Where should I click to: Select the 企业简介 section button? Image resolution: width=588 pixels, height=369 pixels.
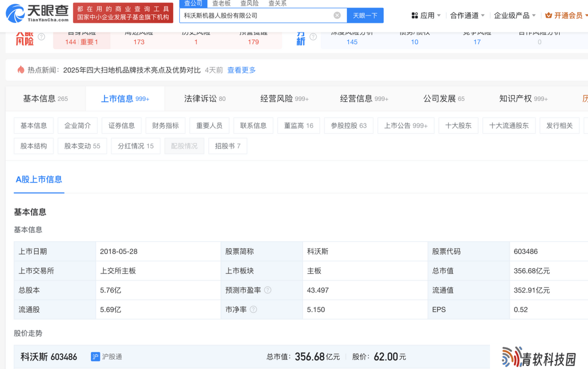[x=77, y=126]
